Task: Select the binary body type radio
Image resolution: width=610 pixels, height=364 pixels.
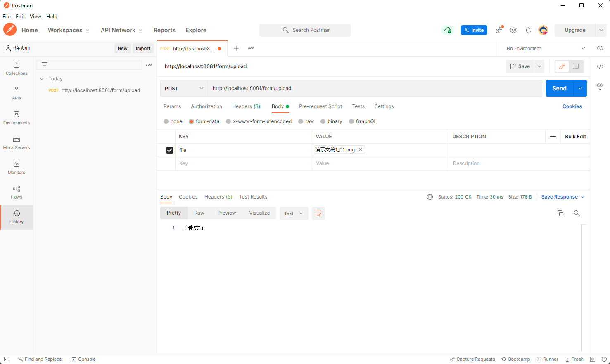Action: 323,121
